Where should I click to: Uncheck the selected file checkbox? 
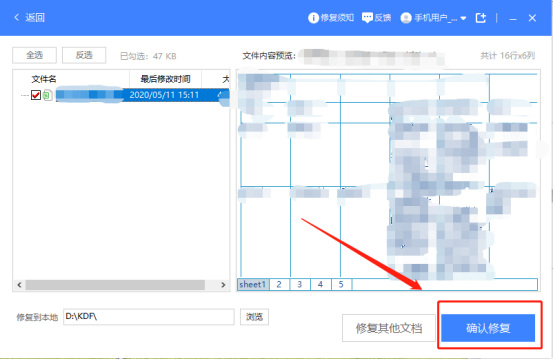point(36,95)
